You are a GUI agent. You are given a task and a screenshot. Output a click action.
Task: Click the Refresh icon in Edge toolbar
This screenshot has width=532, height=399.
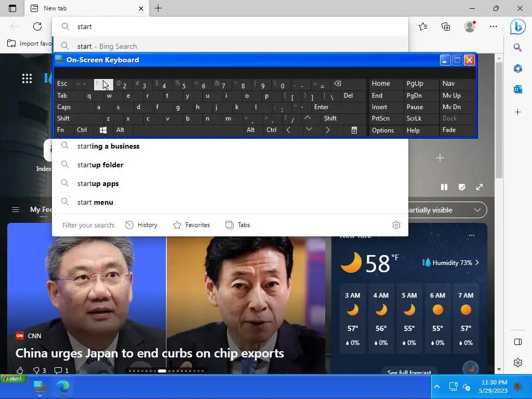pos(37,26)
